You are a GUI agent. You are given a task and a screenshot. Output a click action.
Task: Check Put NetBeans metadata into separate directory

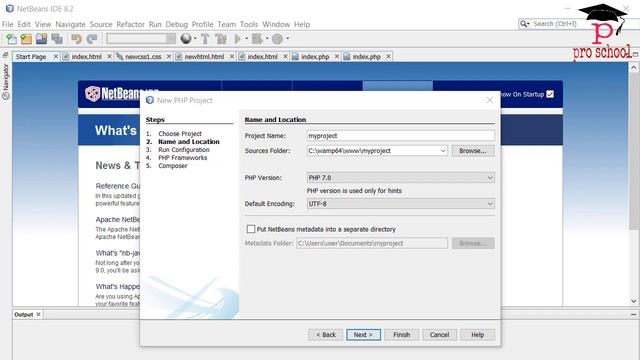point(251,229)
